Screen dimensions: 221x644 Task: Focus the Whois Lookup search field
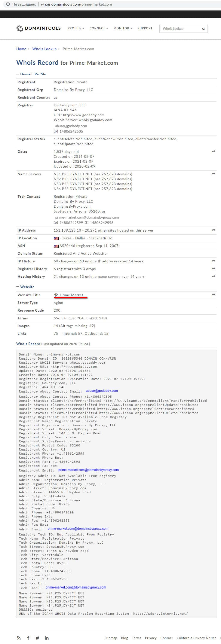180,29
